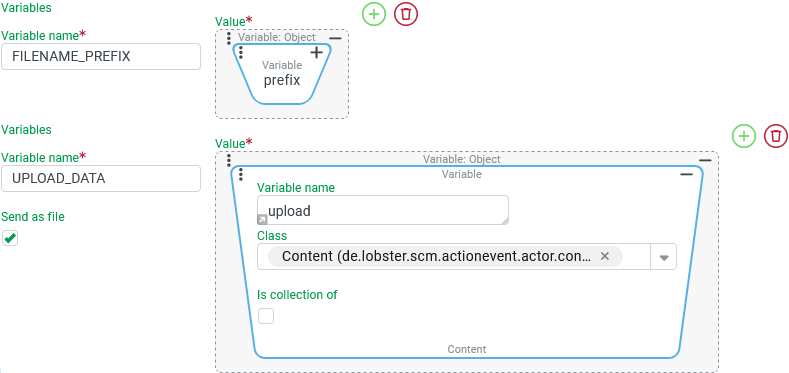Open dots menu of the prefix variable block

coord(241,52)
